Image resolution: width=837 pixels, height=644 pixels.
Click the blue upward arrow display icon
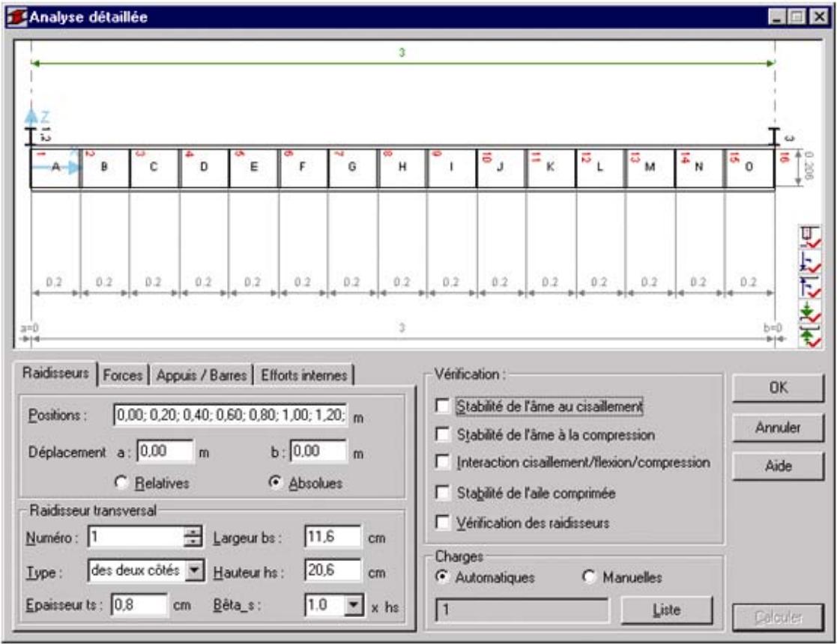pos(810,287)
